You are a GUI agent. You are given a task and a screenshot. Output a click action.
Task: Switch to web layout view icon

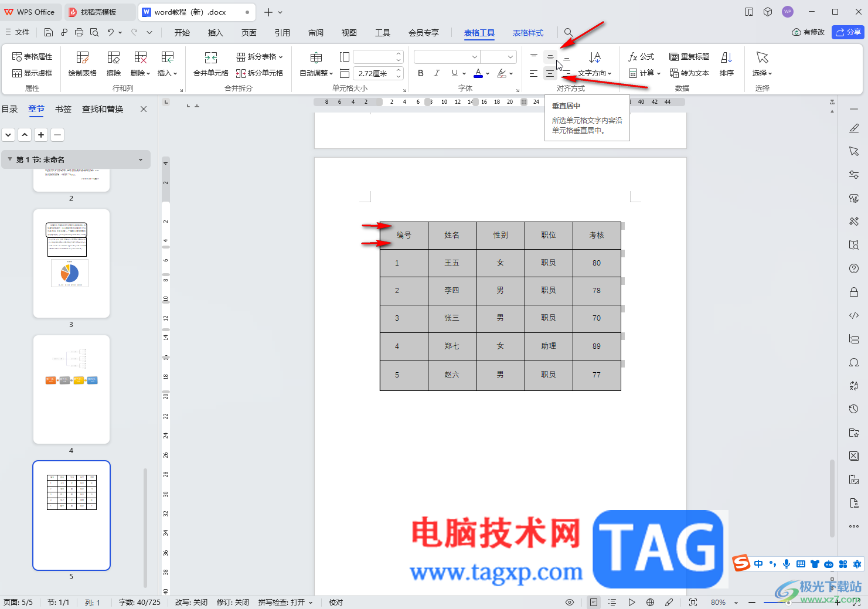click(x=650, y=602)
